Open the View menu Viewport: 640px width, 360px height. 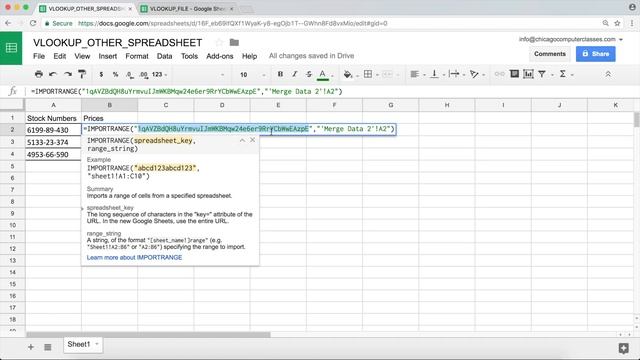[x=82, y=56]
